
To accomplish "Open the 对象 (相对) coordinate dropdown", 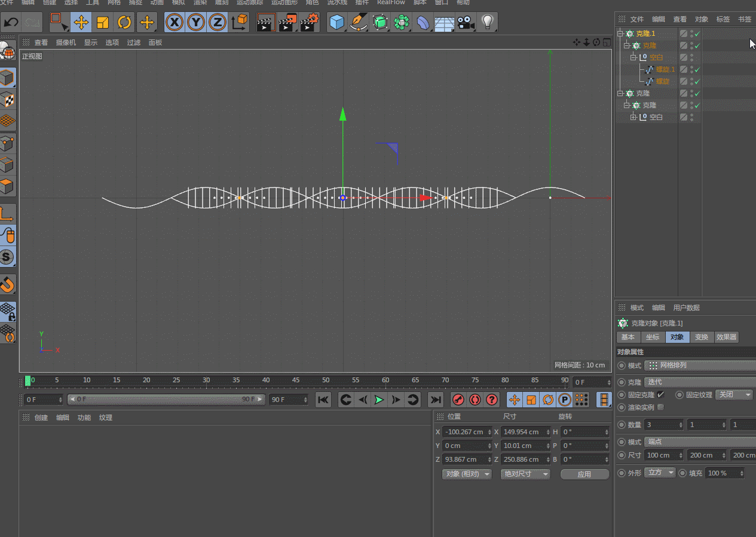I will [466, 474].
